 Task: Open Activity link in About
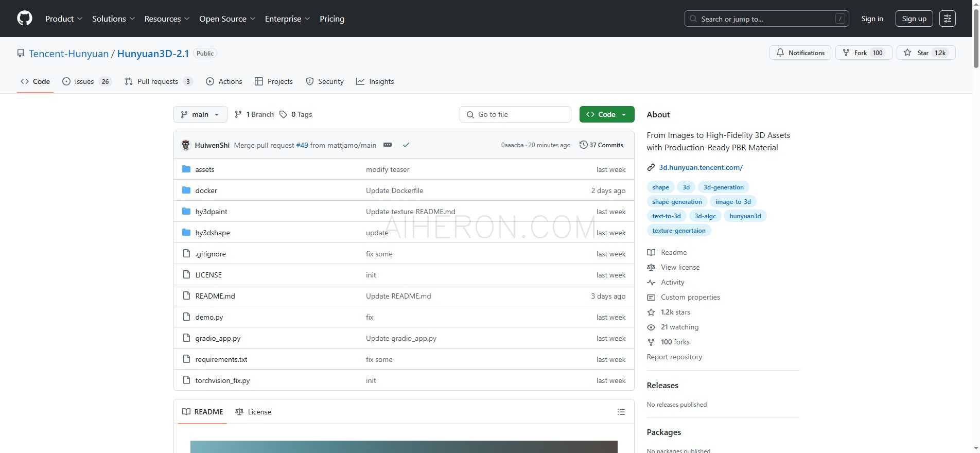tap(666, 282)
